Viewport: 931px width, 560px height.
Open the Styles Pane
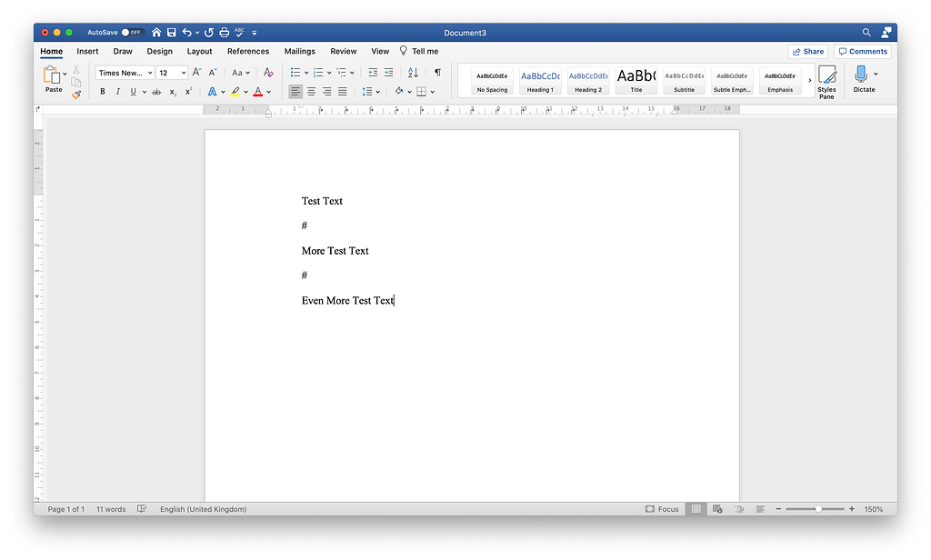point(827,80)
